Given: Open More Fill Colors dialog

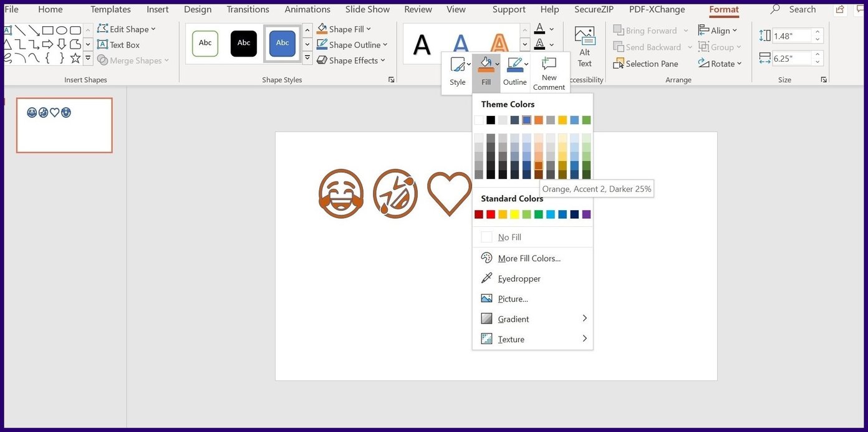Looking at the screenshot, I should pyautogui.click(x=533, y=258).
